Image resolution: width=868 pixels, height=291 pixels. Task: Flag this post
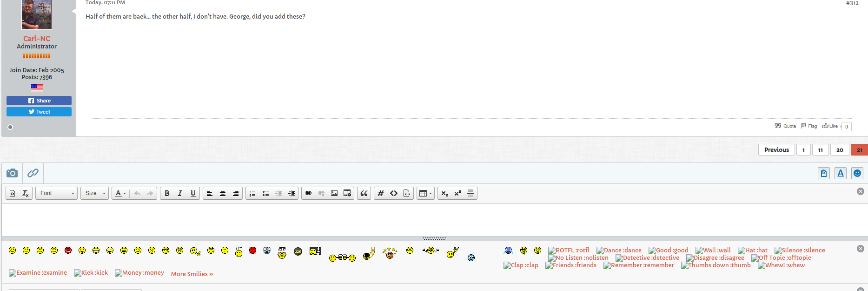tap(809, 126)
